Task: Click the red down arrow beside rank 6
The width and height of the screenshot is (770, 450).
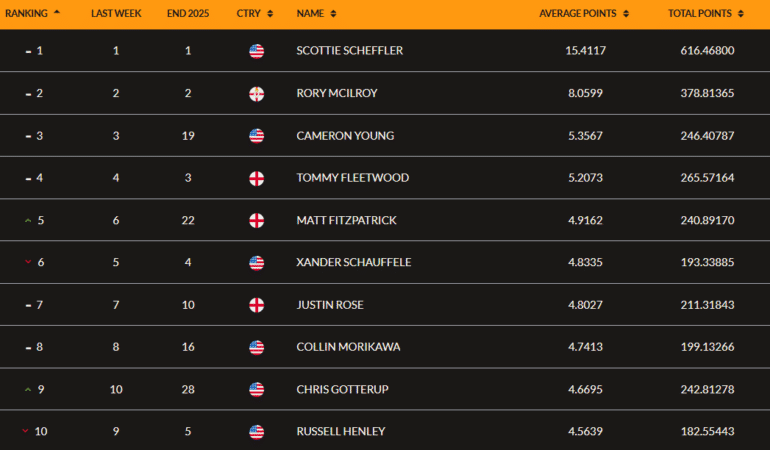Action: 27,263
